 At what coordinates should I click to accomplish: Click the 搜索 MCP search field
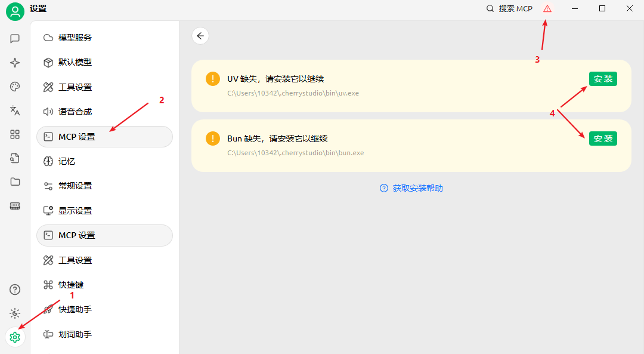[x=510, y=9]
